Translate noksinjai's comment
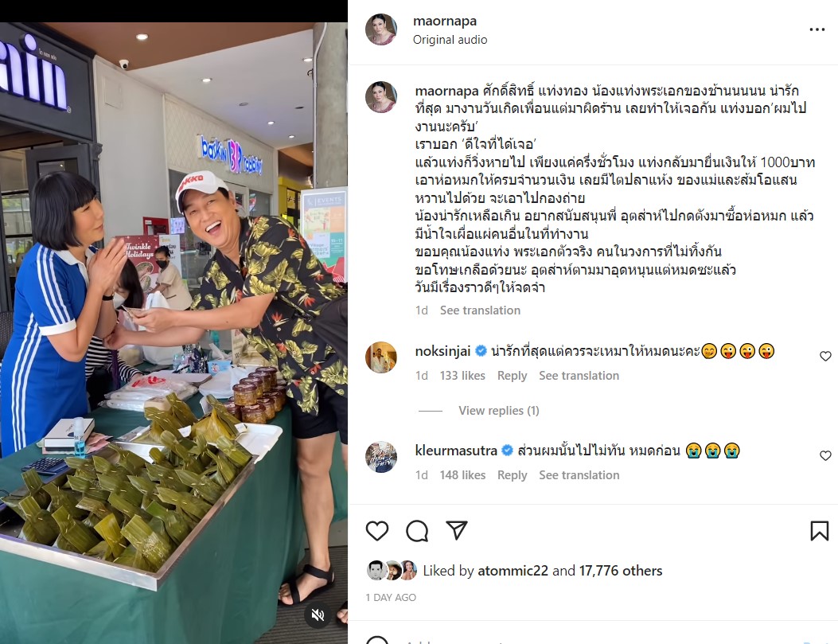 (579, 376)
